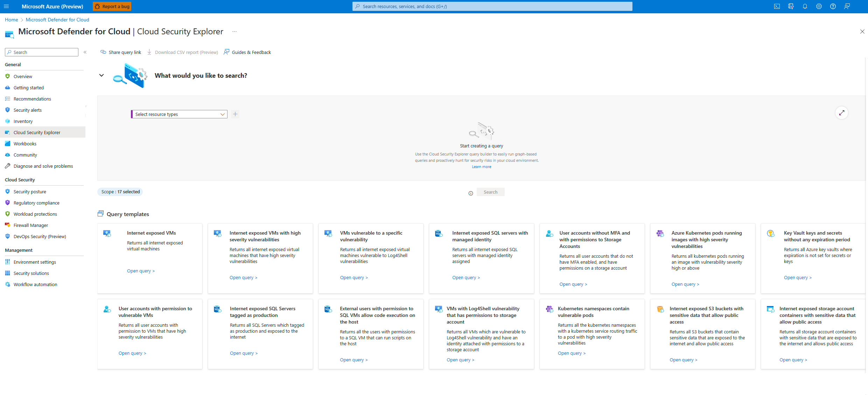
Task: Select the Overview menu item
Action: [23, 76]
